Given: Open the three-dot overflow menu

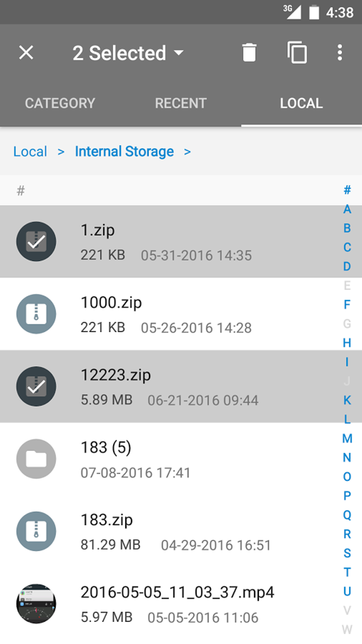Looking at the screenshot, I should pyautogui.click(x=340, y=53).
